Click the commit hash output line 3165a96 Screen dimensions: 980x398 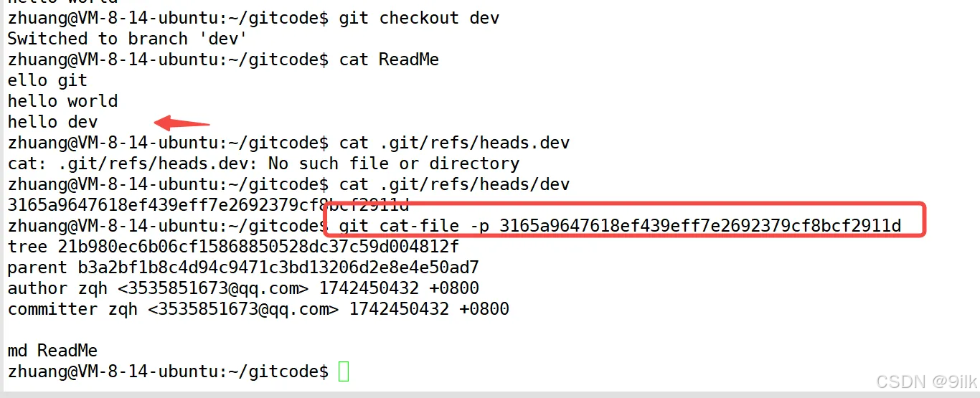208,205
